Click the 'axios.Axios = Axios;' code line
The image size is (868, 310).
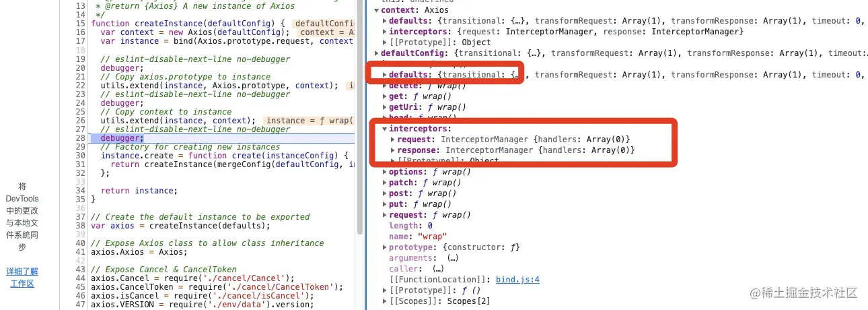[139, 252]
